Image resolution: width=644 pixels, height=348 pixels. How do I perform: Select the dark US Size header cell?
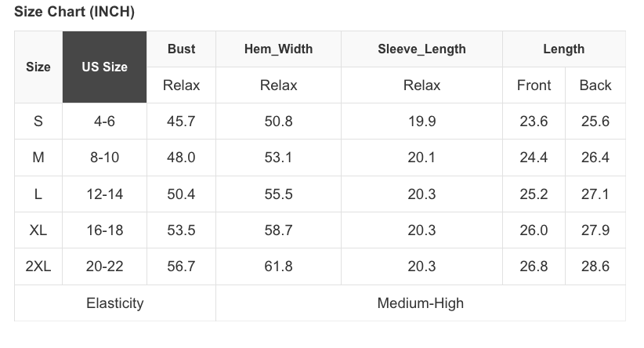pos(104,67)
